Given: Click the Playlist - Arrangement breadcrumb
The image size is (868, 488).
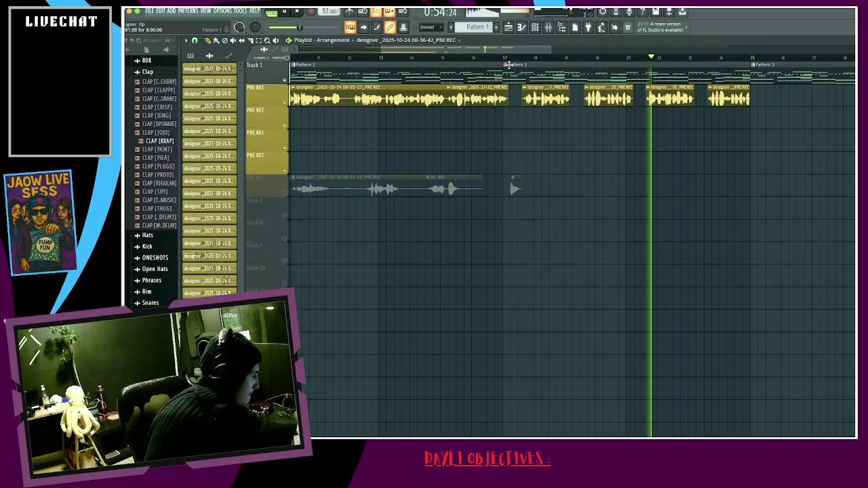Looking at the screenshot, I should 321,40.
